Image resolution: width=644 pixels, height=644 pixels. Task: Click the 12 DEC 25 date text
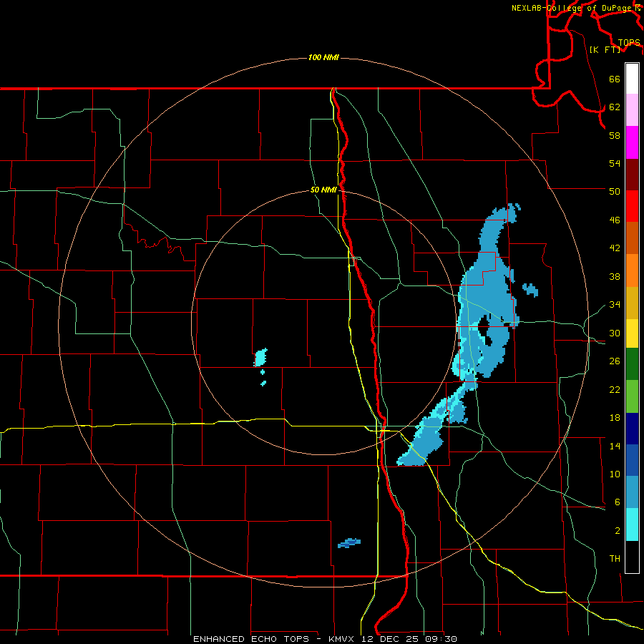390,639
